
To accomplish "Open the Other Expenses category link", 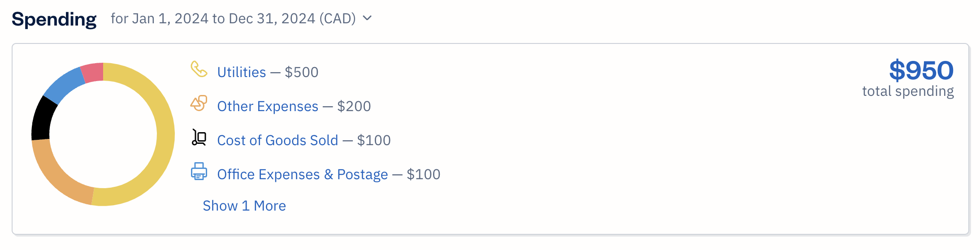I will [x=268, y=106].
